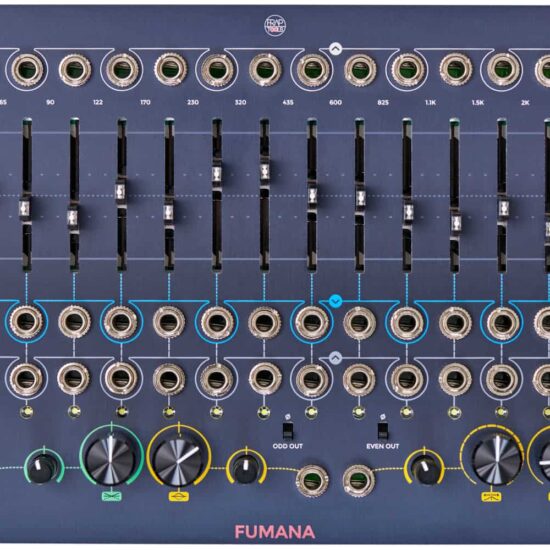The width and height of the screenshot is (550, 550).
Task: Click the 1.1K band slider handle
Action: coord(456,223)
